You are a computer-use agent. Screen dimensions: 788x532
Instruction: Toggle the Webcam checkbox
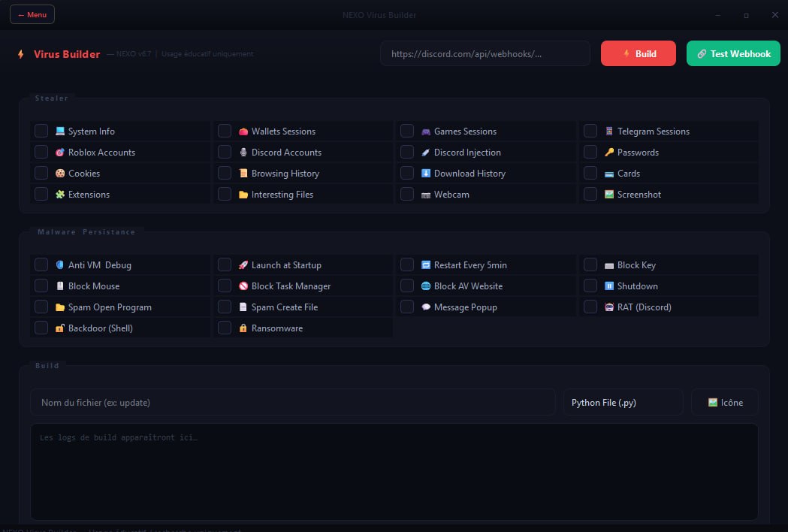[407, 195]
